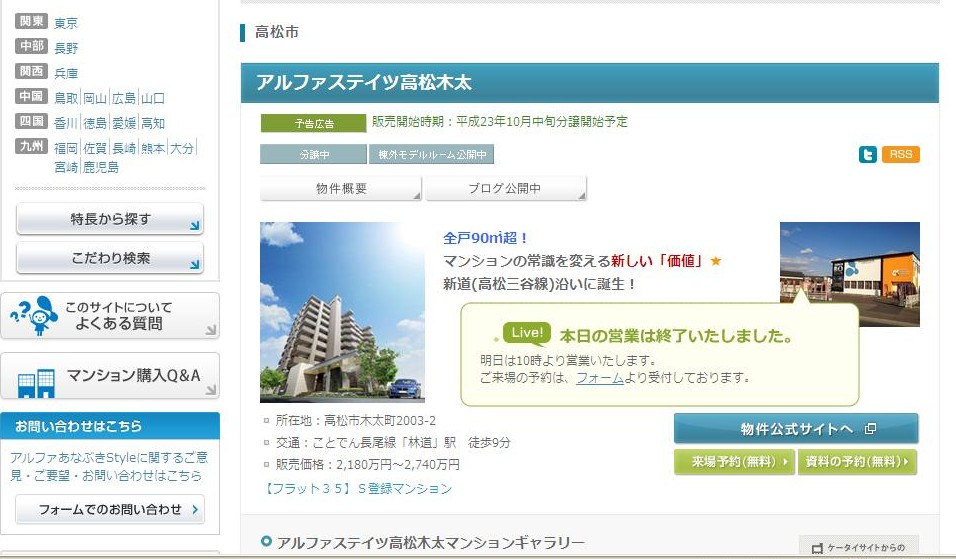The height and width of the screenshot is (559, 956).
Task: Open 福岡 prefecture link
Action: (66, 148)
